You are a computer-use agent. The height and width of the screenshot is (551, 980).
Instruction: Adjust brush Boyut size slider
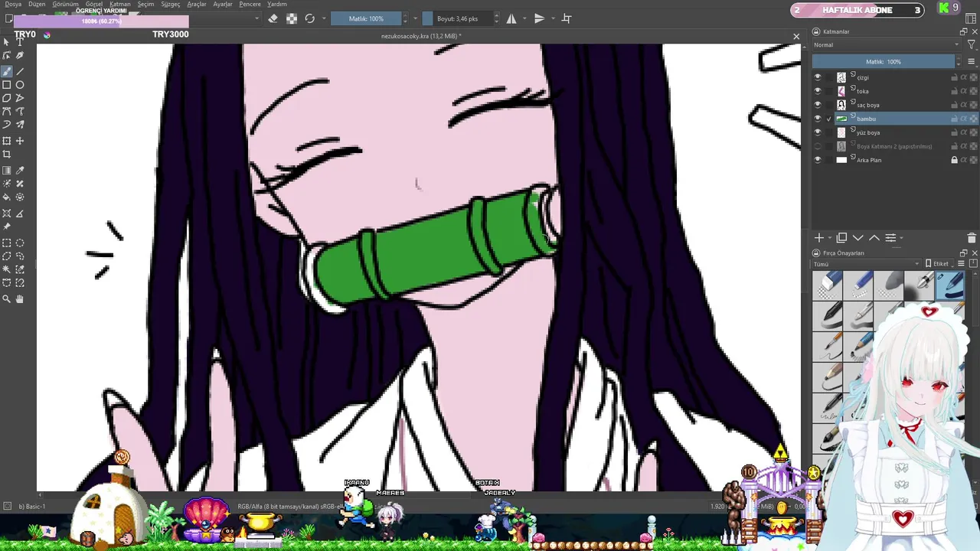pos(457,18)
